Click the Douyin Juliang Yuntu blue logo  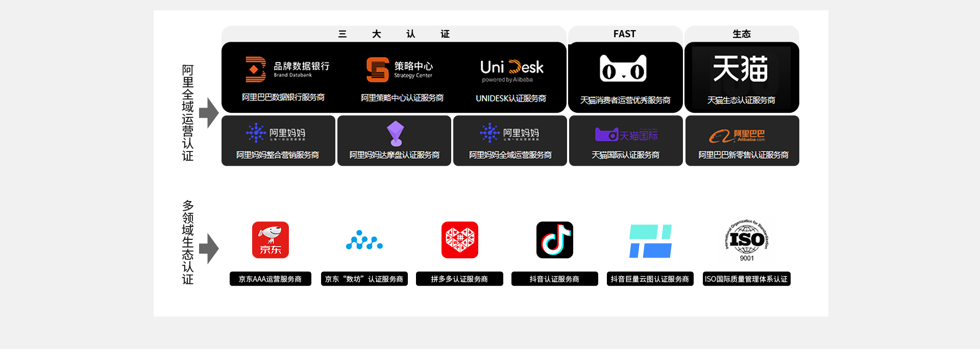coord(650,241)
